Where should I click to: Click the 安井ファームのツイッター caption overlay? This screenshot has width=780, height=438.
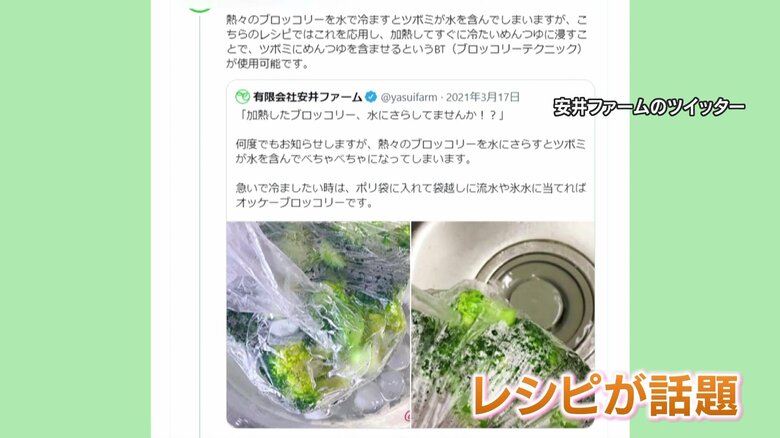pyautogui.click(x=649, y=107)
